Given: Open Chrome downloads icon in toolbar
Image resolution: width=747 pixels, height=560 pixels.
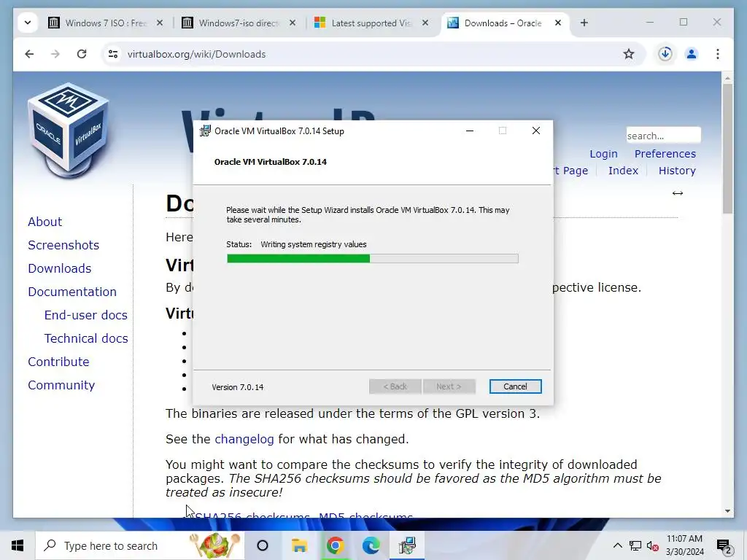Looking at the screenshot, I should tap(665, 54).
